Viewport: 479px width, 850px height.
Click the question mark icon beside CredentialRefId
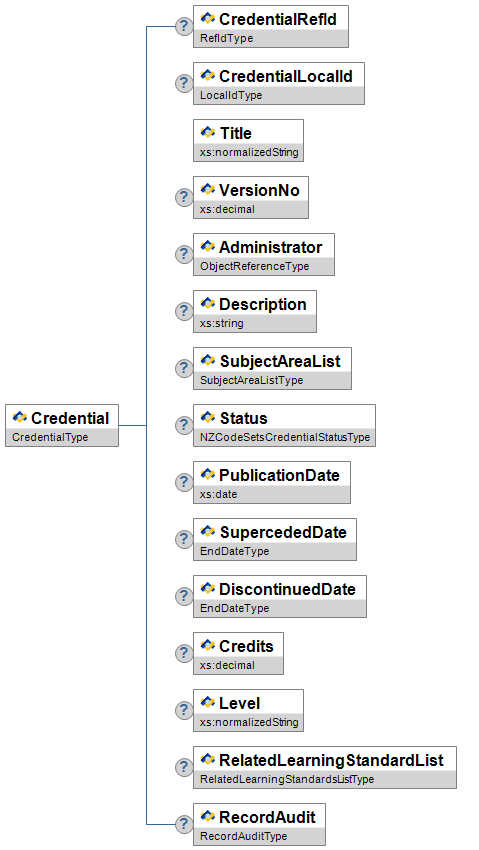[184, 26]
